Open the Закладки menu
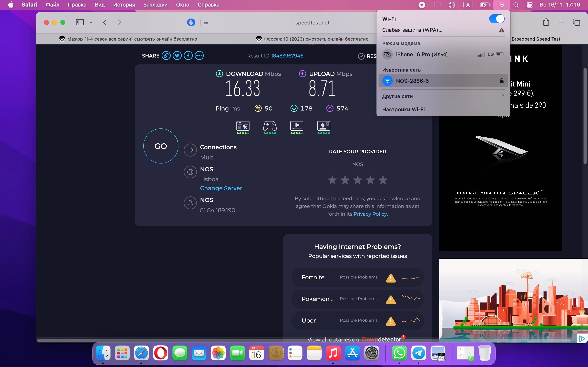The width and height of the screenshot is (588, 367). (155, 5)
